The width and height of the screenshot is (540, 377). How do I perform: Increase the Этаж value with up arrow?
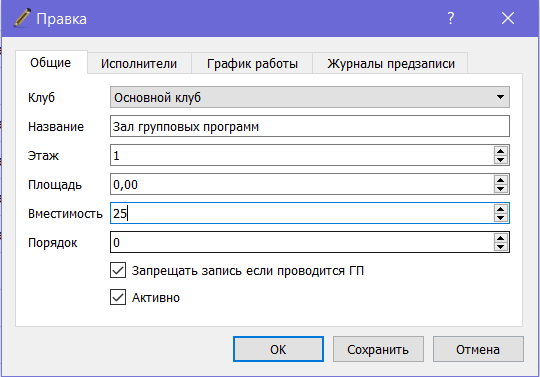[500, 151]
